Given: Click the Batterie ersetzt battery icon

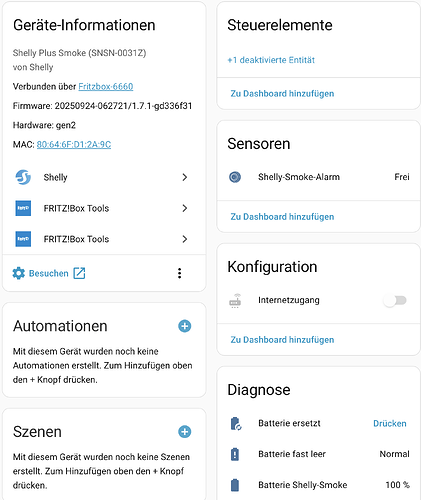Looking at the screenshot, I should 236,423.
